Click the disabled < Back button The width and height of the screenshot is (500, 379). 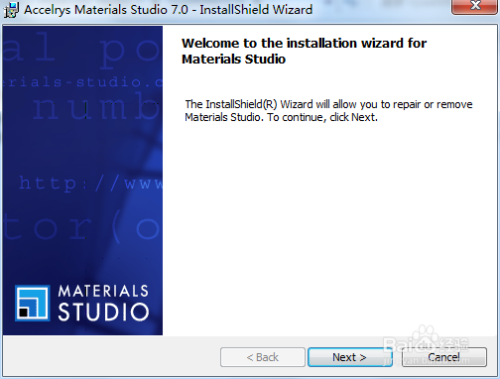[262, 357]
